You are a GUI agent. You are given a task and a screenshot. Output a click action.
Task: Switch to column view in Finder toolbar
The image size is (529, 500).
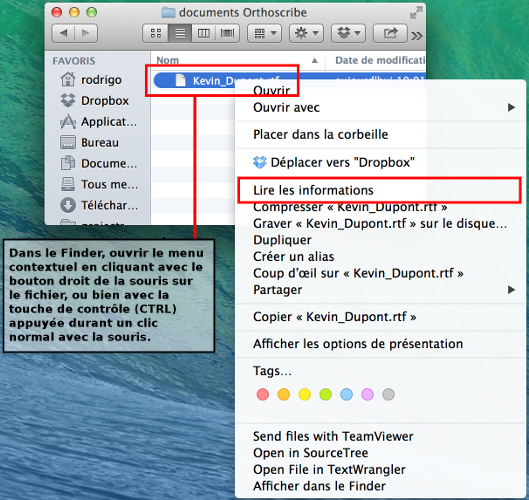tap(204, 33)
